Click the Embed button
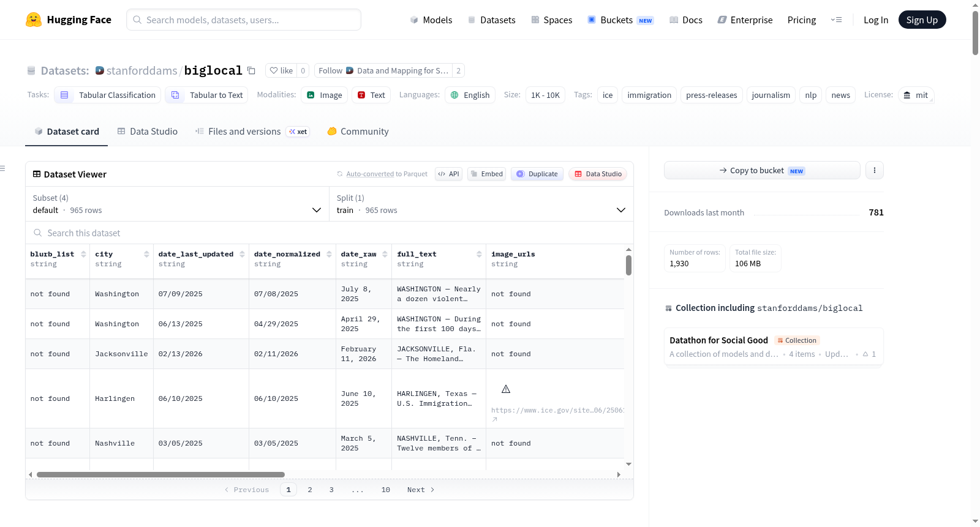Screen dimensions: 980x527 (x=487, y=174)
